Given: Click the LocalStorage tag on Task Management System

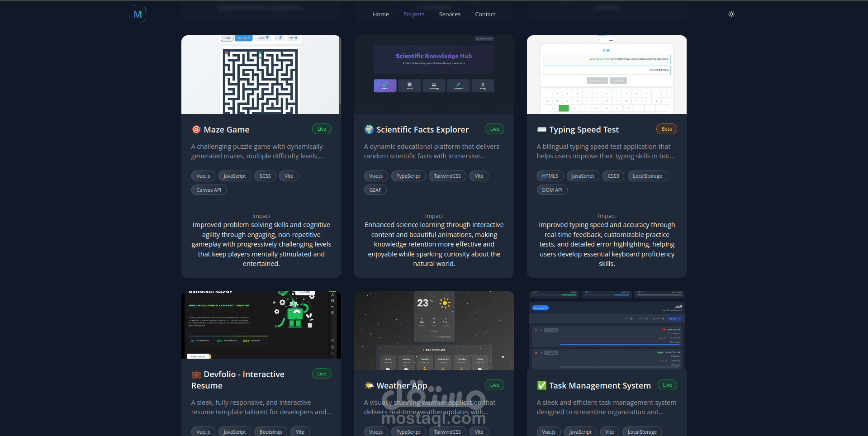Looking at the screenshot, I should [642, 432].
